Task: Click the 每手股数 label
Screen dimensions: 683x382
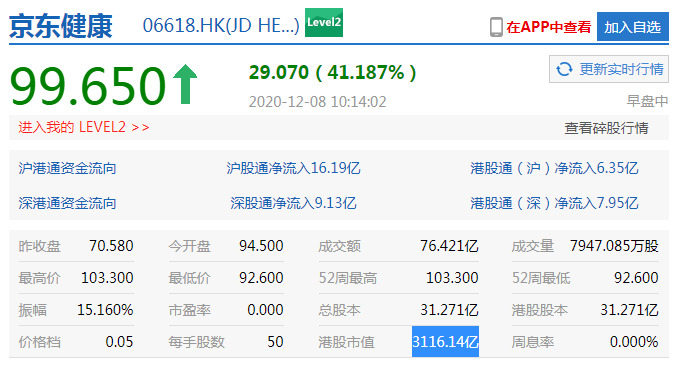Action: coord(196,342)
